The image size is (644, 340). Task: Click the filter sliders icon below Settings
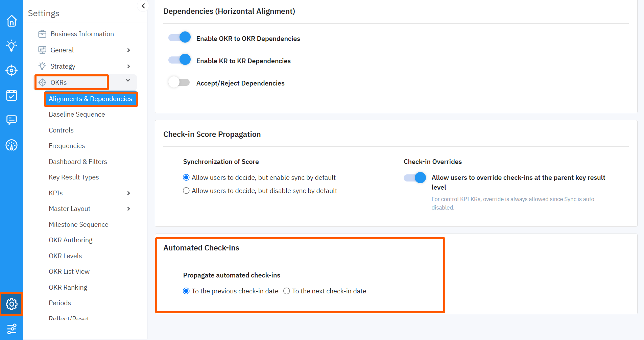pyautogui.click(x=11, y=329)
